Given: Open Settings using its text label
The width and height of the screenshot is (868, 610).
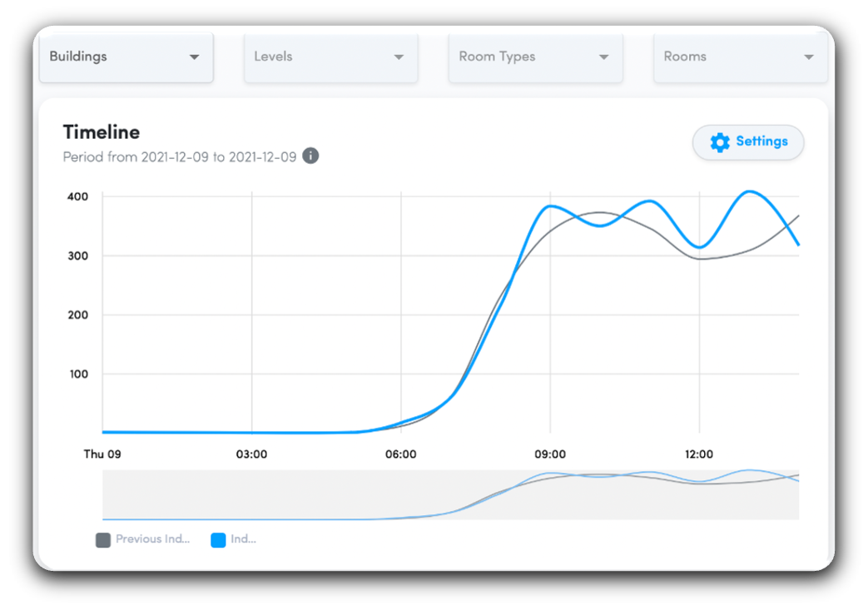Looking at the screenshot, I should [761, 141].
